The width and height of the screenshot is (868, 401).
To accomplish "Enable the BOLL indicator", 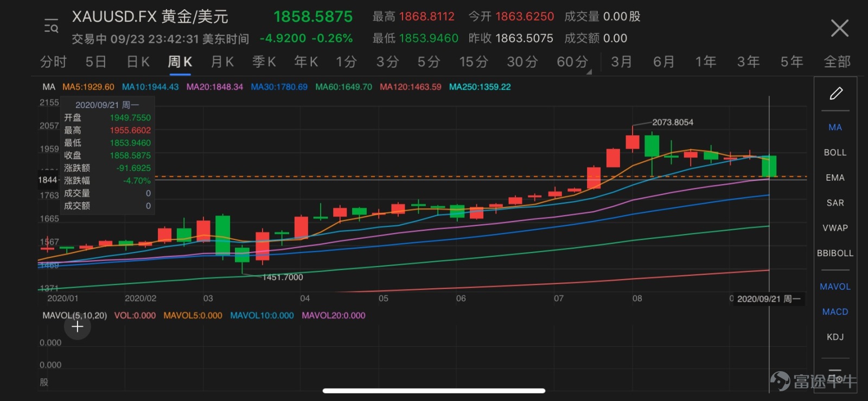I will [x=835, y=152].
